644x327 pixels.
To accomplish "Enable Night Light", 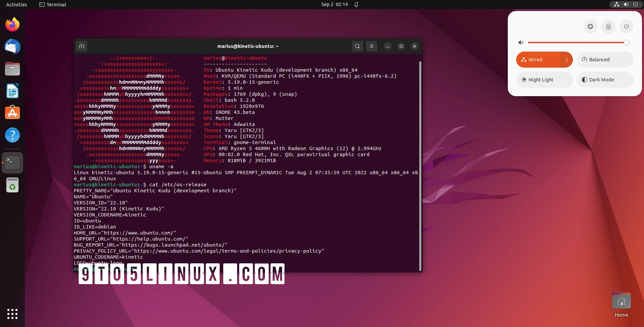I will point(544,80).
